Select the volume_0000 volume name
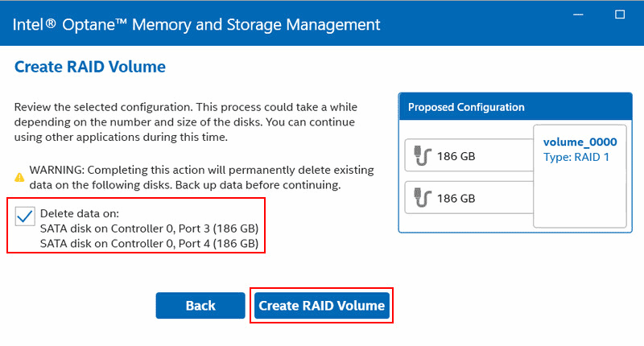Screen dimensions: 644x346 pos(580,142)
